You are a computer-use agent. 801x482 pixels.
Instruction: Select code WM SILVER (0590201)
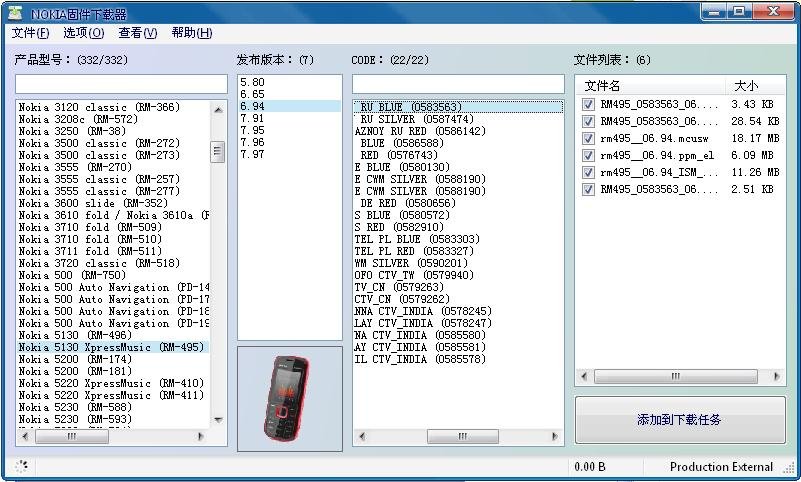pyautogui.click(x=458, y=263)
